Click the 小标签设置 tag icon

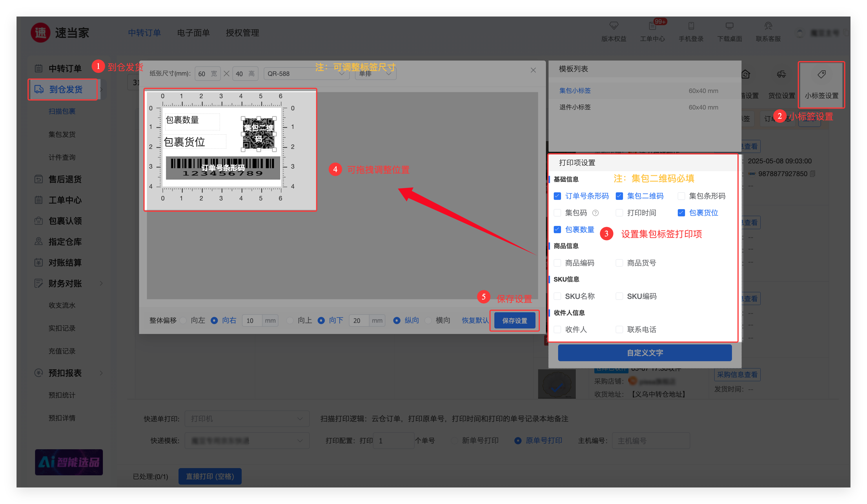(x=821, y=74)
